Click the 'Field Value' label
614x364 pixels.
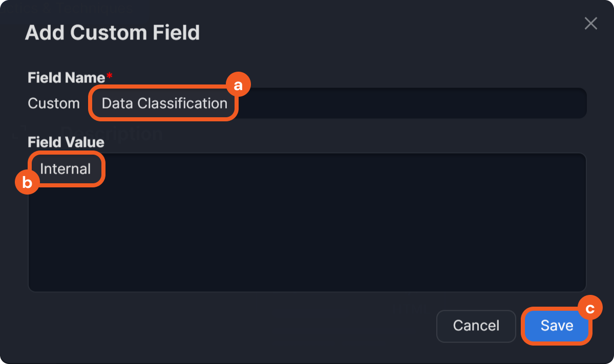66,142
